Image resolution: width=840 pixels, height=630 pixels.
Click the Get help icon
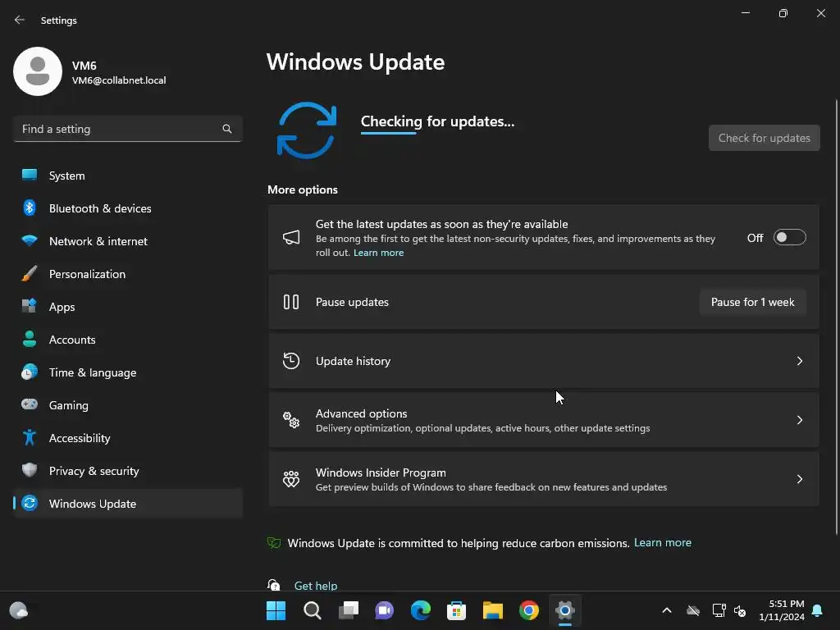pyautogui.click(x=274, y=584)
